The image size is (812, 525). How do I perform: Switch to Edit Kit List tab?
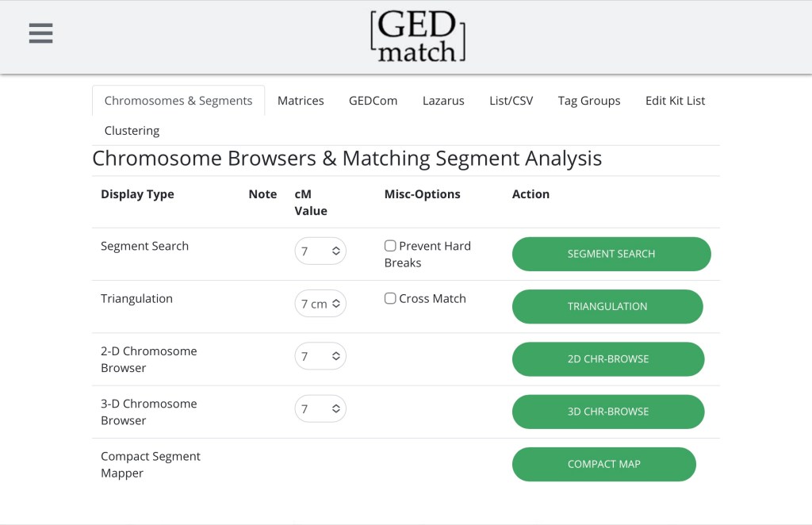pos(675,101)
